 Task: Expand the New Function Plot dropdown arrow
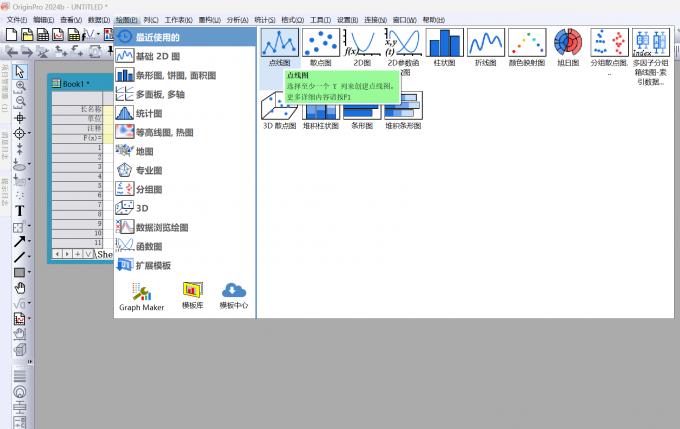click(98, 35)
